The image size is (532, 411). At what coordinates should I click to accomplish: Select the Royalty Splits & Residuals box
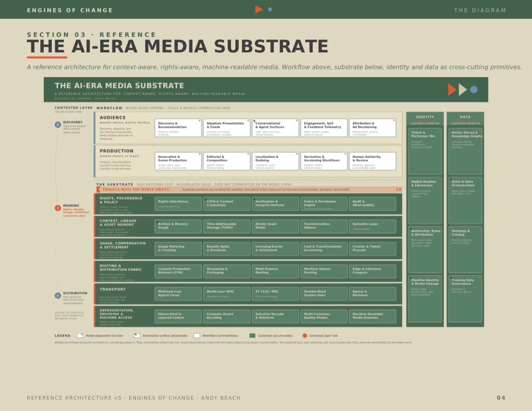coord(227,249)
